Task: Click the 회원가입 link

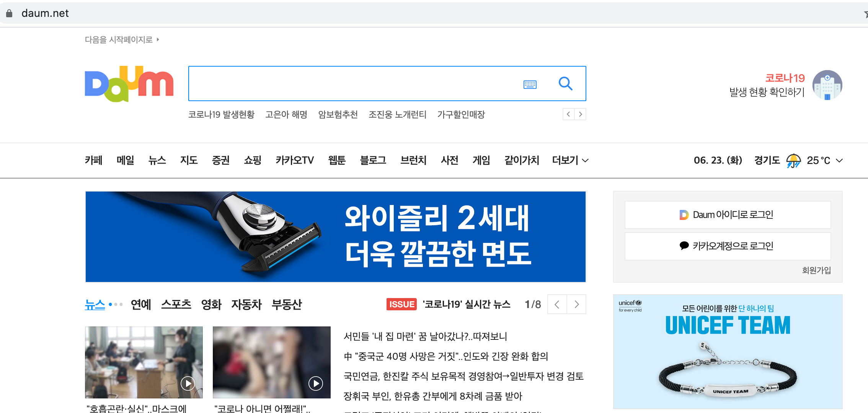Action: coord(816,270)
